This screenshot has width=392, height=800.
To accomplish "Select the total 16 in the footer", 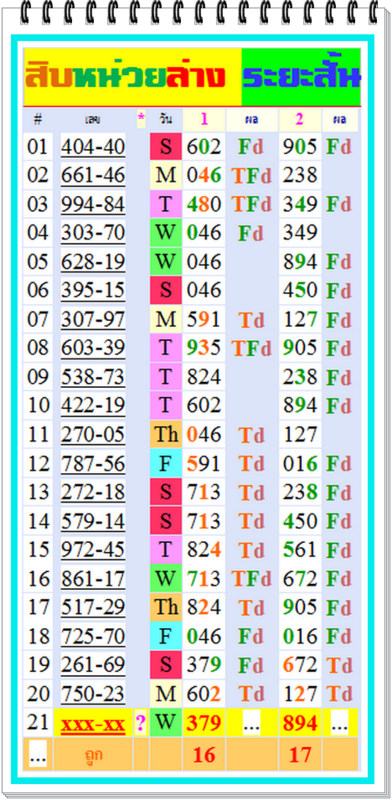I will [204, 755].
